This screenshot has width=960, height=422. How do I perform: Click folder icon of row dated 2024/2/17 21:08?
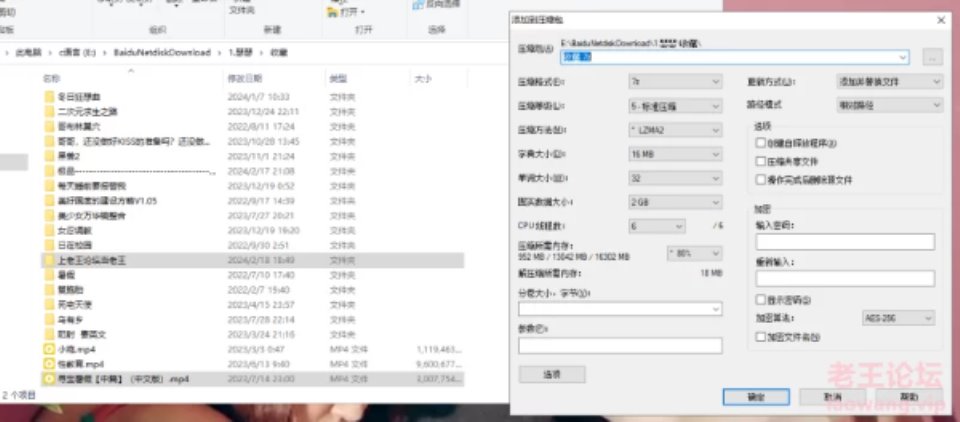coord(50,171)
